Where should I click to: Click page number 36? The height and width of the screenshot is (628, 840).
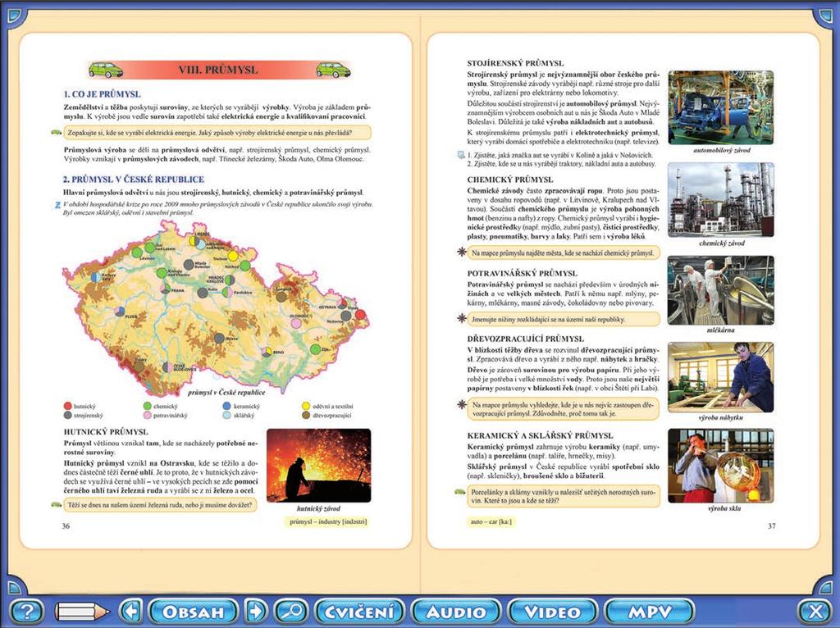coord(66,526)
